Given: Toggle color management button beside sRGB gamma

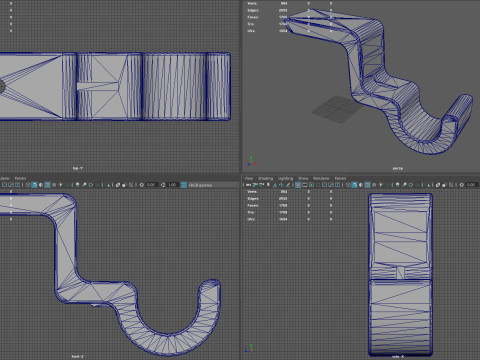Looking at the screenshot, I should [x=183, y=185].
